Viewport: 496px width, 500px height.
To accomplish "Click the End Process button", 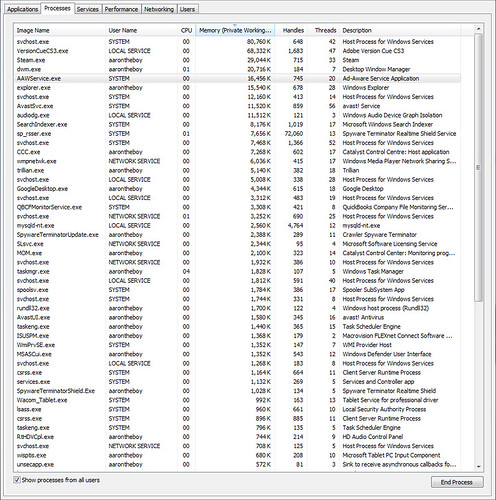I will (x=457, y=482).
